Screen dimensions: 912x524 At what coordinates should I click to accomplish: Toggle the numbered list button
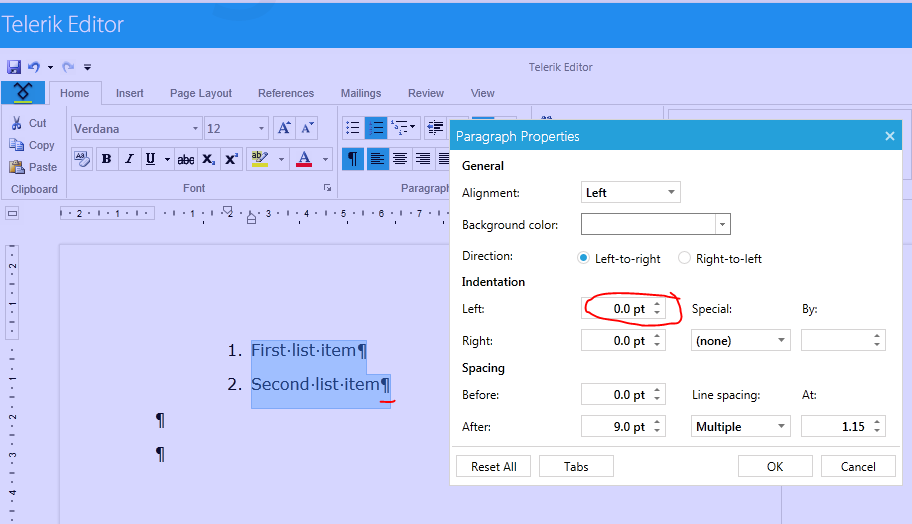point(376,128)
